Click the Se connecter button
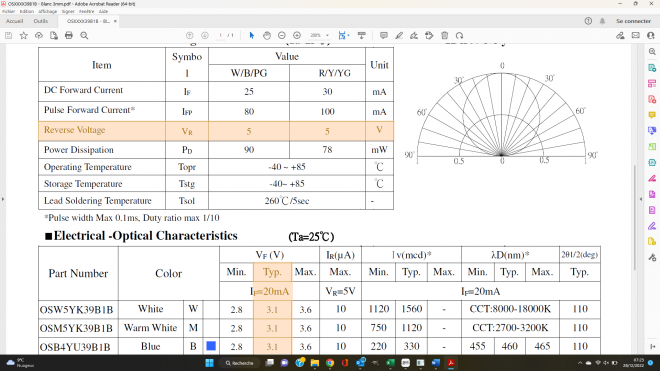 point(633,21)
